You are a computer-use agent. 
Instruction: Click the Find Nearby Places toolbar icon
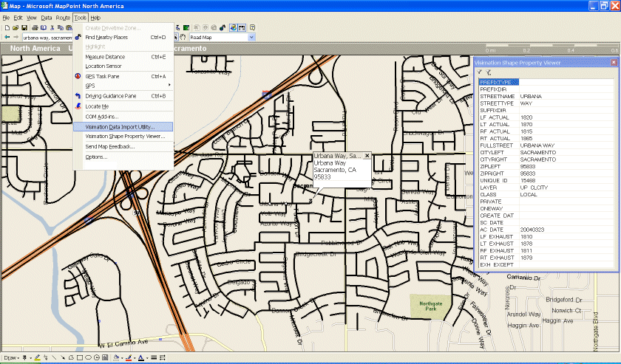(223, 28)
